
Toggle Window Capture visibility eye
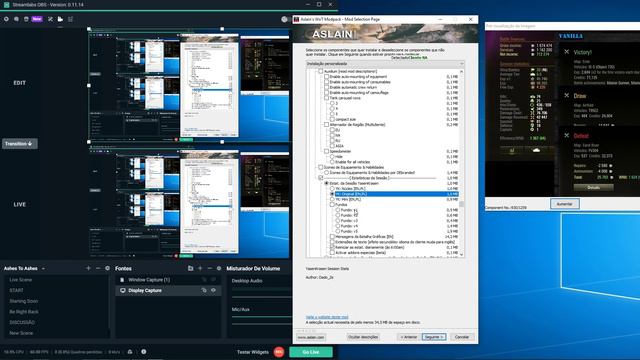click(x=213, y=280)
